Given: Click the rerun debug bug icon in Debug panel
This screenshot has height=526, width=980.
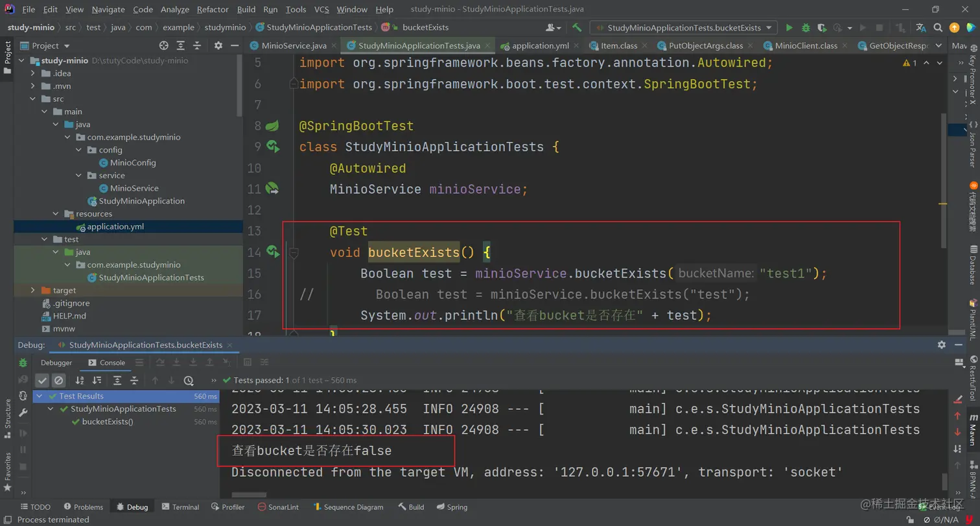Looking at the screenshot, I should pos(23,363).
